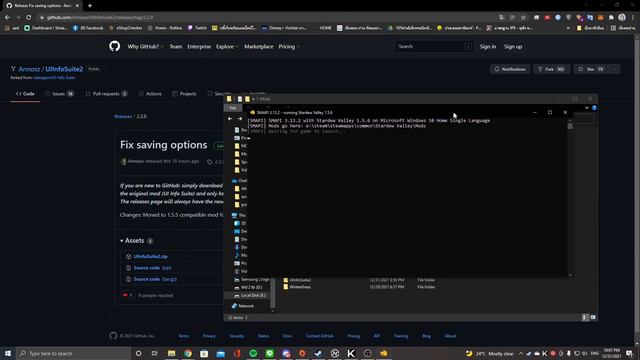Click the File Explorer back arrow
The width and height of the screenshot is (640, 360).
[x=230, y=119]
